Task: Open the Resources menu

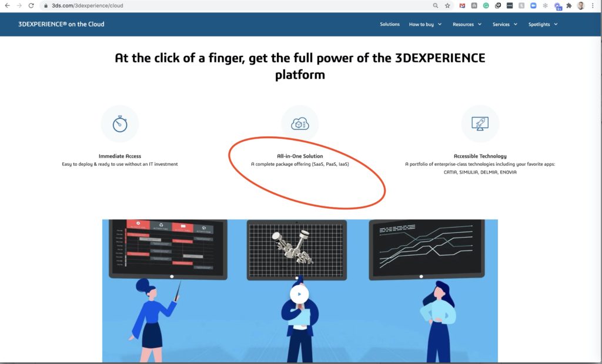Action: click(x=463, y=24)
